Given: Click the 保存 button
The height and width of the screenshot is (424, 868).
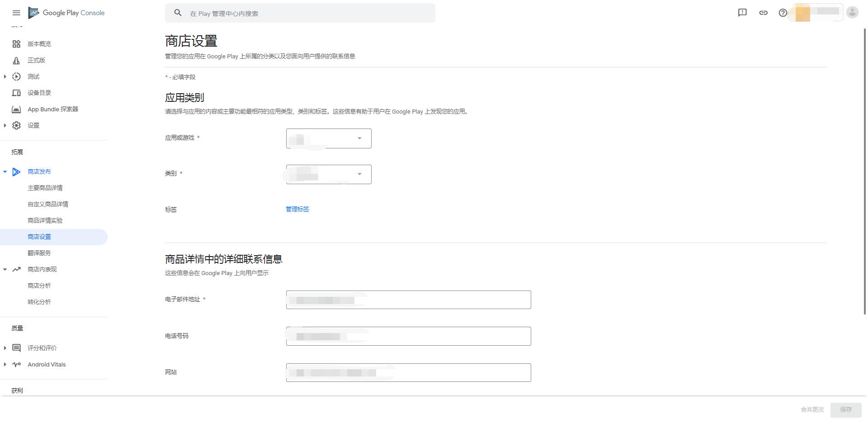Looking at the screenshot, I should tap(845, 410).
